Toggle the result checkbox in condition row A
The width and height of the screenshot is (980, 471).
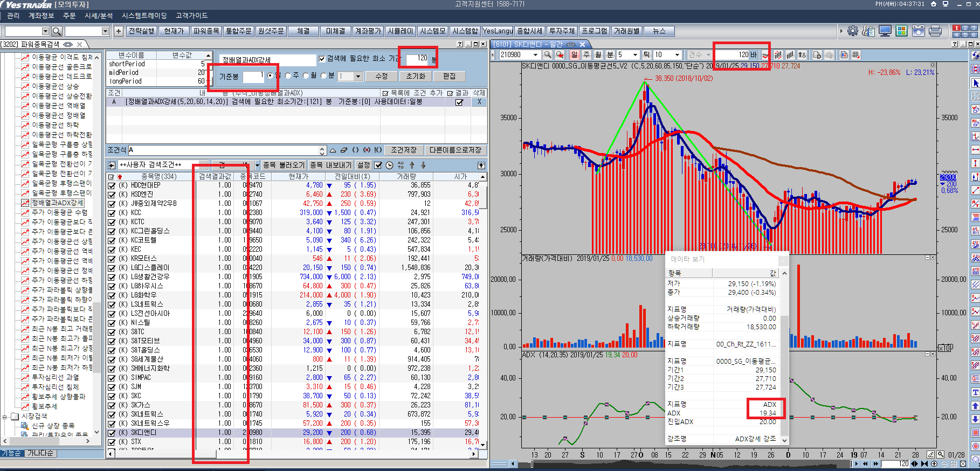click(459, 102)
